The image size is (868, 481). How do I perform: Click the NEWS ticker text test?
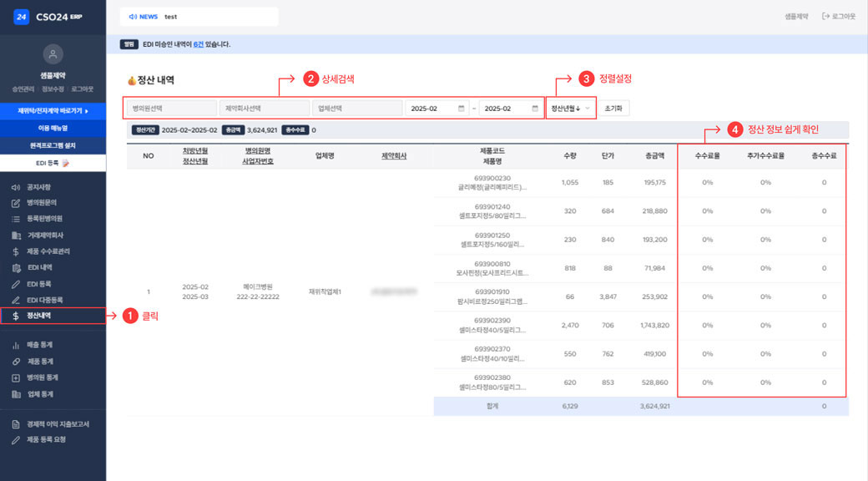[x=170, y=17]
